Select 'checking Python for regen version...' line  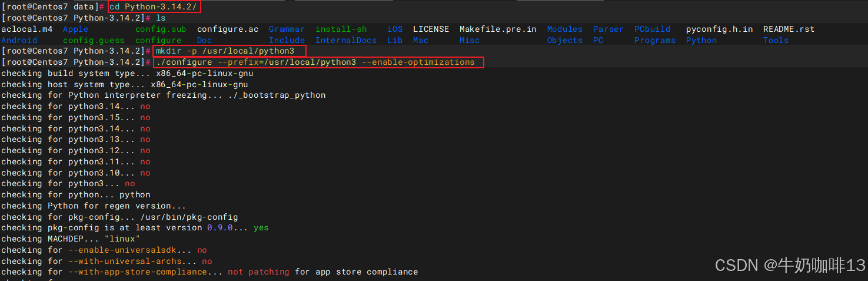click(x=94, y=206)
